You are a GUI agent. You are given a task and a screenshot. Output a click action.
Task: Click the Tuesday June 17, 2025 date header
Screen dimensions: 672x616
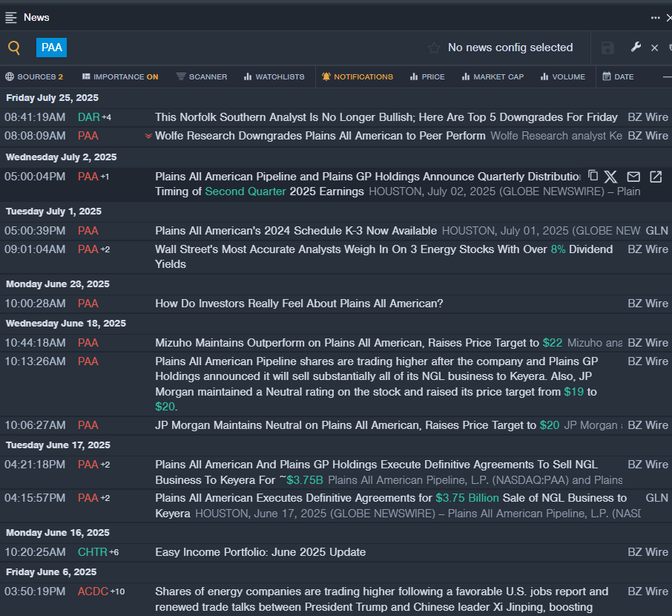click(x=59, y=445)
